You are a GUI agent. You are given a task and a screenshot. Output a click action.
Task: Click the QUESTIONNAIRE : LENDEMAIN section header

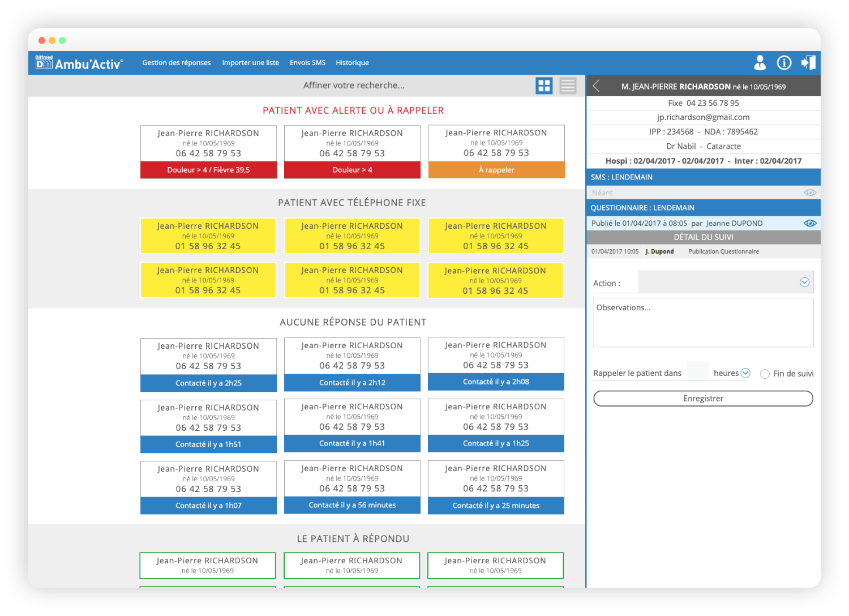704,208
